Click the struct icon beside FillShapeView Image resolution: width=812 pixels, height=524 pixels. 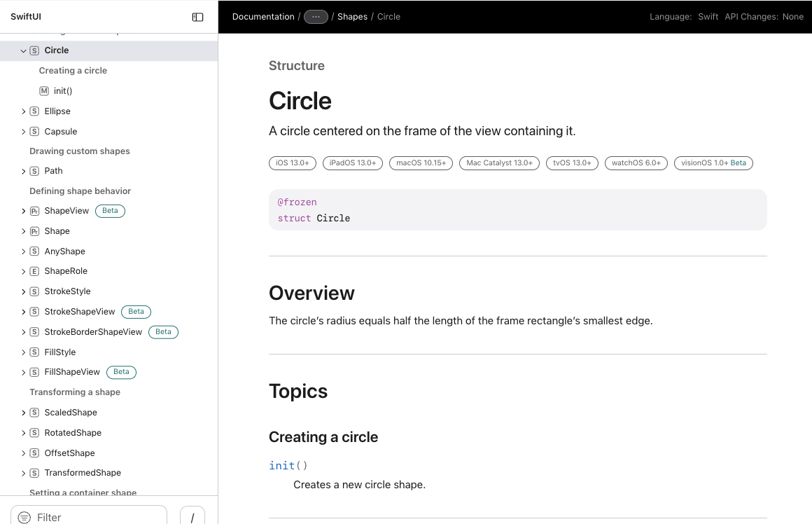coord(34,372)
